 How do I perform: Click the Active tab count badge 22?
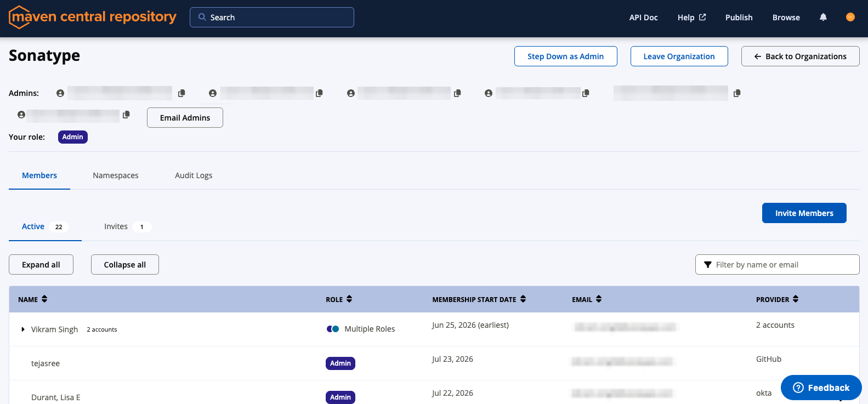coord(59,227)
